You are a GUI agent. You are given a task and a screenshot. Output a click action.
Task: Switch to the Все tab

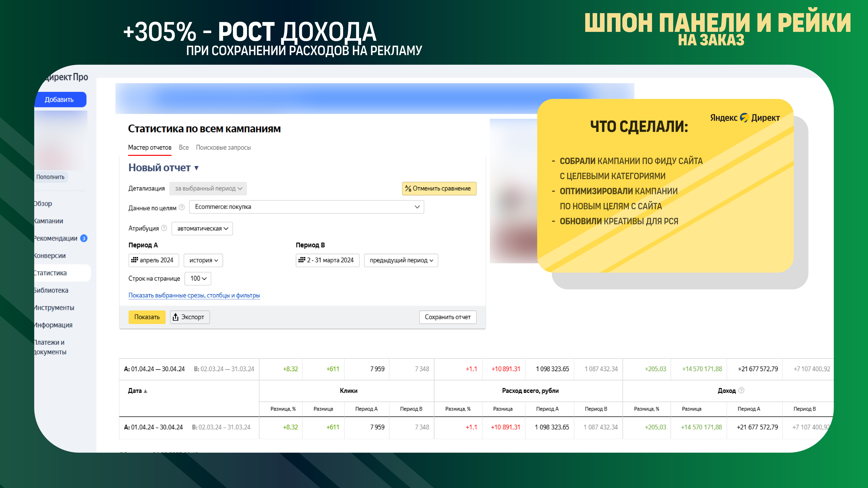[184, 147]
